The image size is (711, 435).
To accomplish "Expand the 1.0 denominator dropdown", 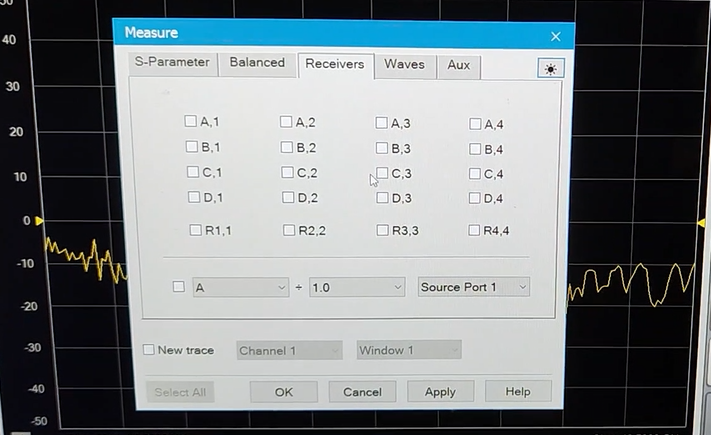I will [357, 288].
